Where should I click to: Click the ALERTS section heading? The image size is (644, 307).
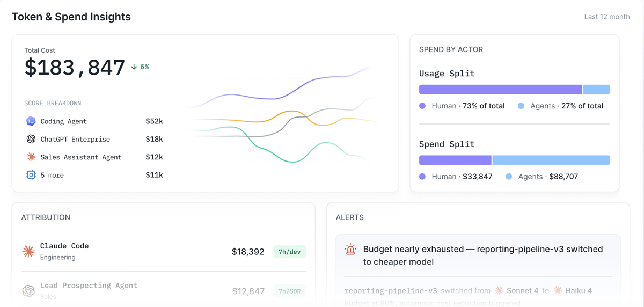350,217
